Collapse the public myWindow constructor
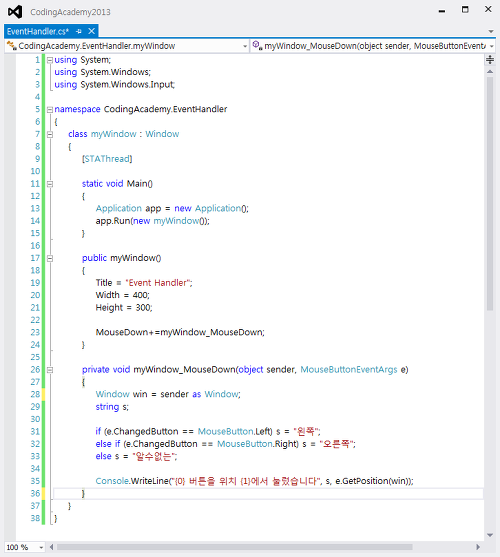The image size is (500, 557). click(50, 258)
